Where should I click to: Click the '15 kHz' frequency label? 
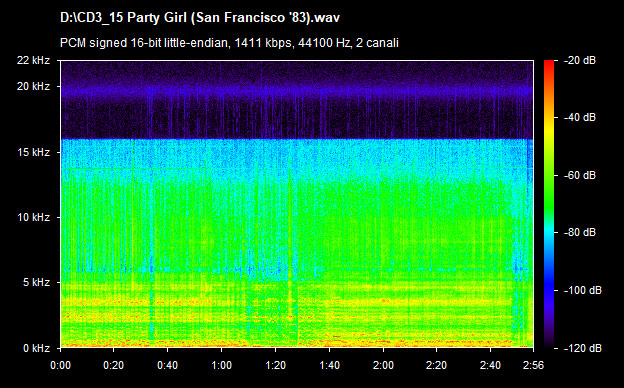point(33,152)
